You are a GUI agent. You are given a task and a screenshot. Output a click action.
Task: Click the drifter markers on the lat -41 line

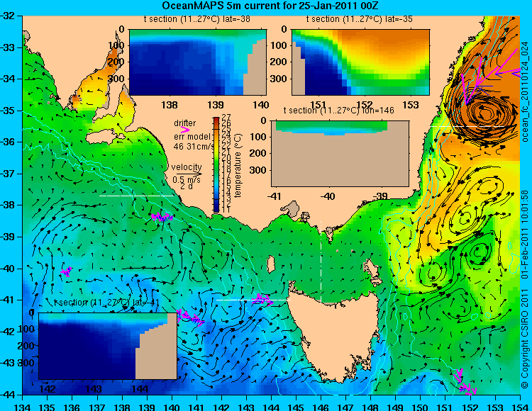262,300
